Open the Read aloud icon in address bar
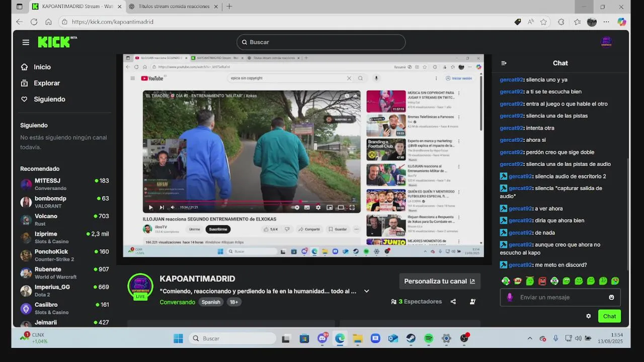The width and height of the screenshot is (644, 362). tap(530, 22)
